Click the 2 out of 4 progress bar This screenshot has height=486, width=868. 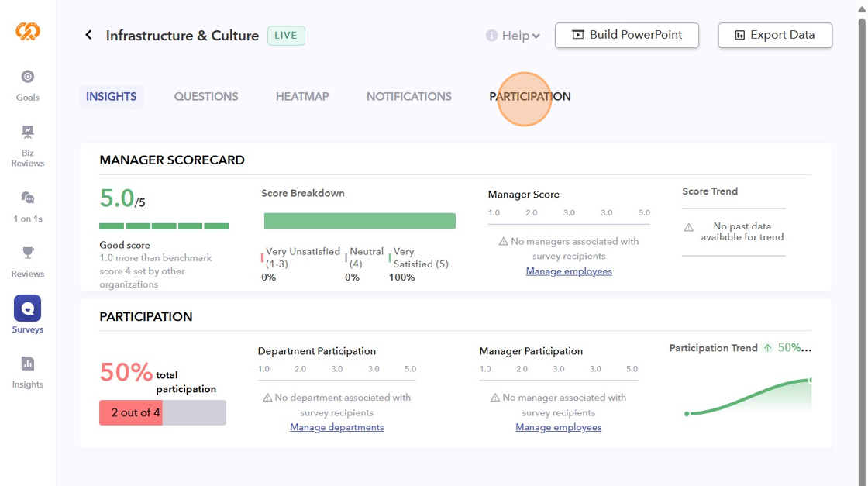pyautogui.click(x=163, y=412)
